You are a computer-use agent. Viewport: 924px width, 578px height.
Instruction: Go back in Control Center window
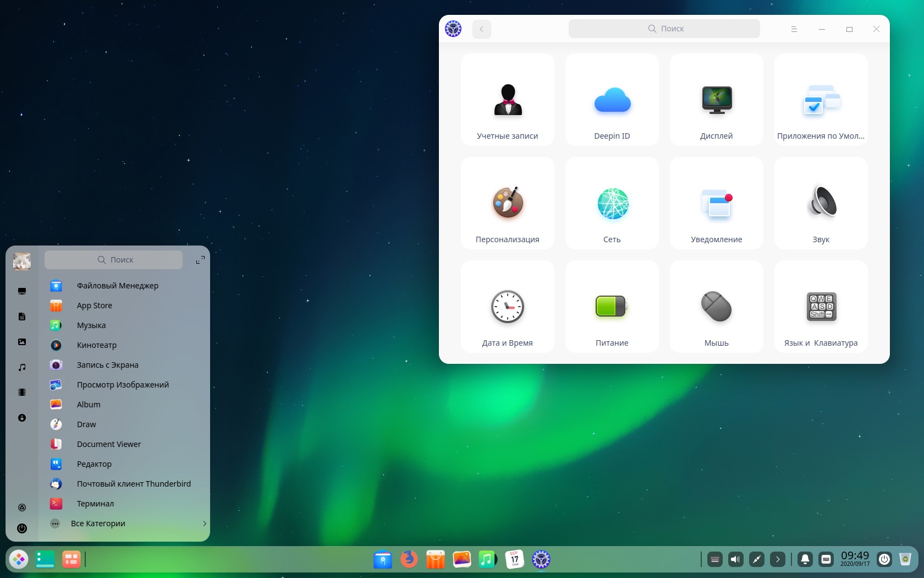click(481, 29)
